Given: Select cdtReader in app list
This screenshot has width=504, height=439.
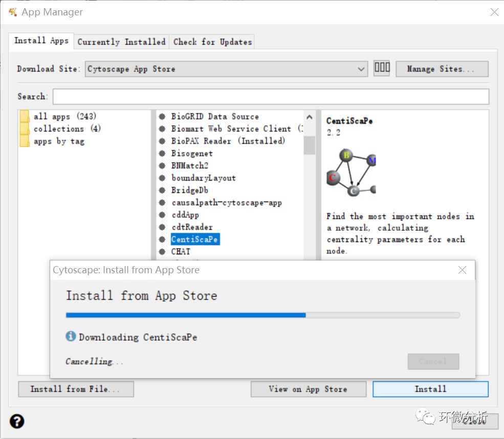Looking at the screenshot, I should (191, 227).
